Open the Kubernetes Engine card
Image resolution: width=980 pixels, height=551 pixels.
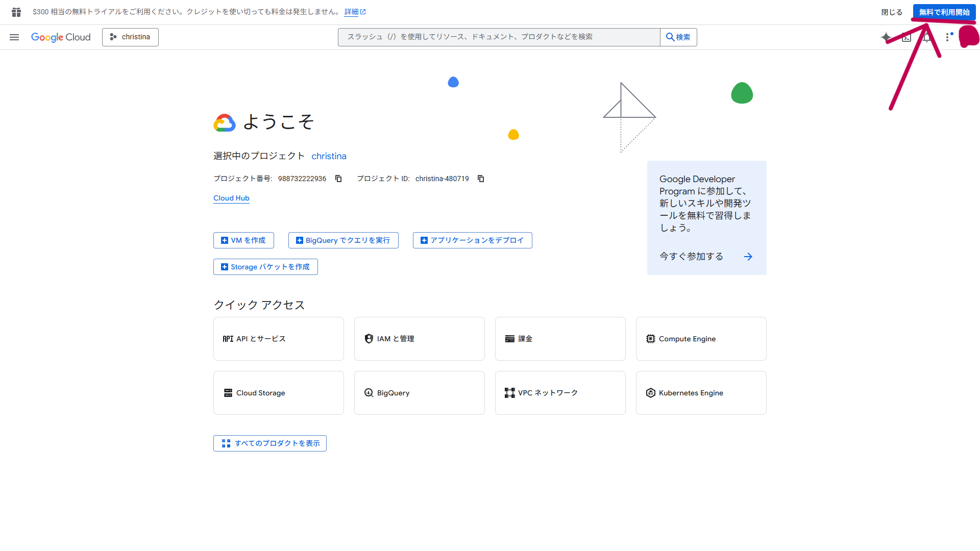[x=701, y=393]
